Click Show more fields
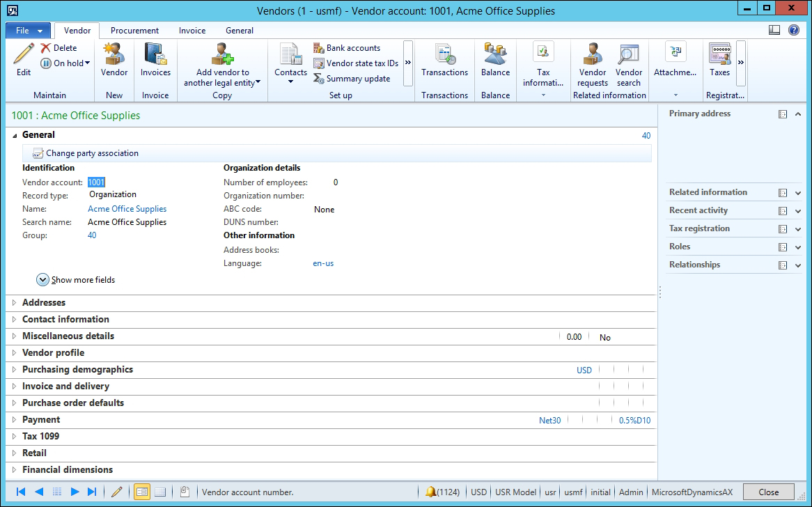812x507 pixels. pos(76,280)
